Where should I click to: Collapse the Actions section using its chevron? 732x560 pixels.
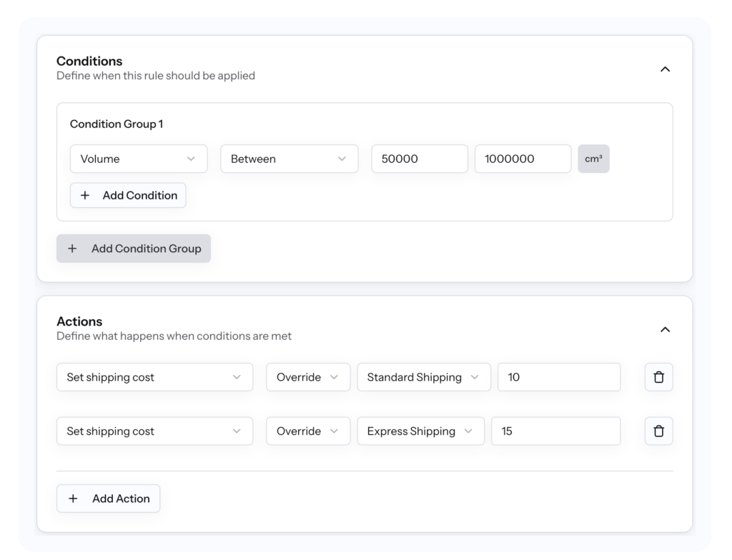click(666, 329)
